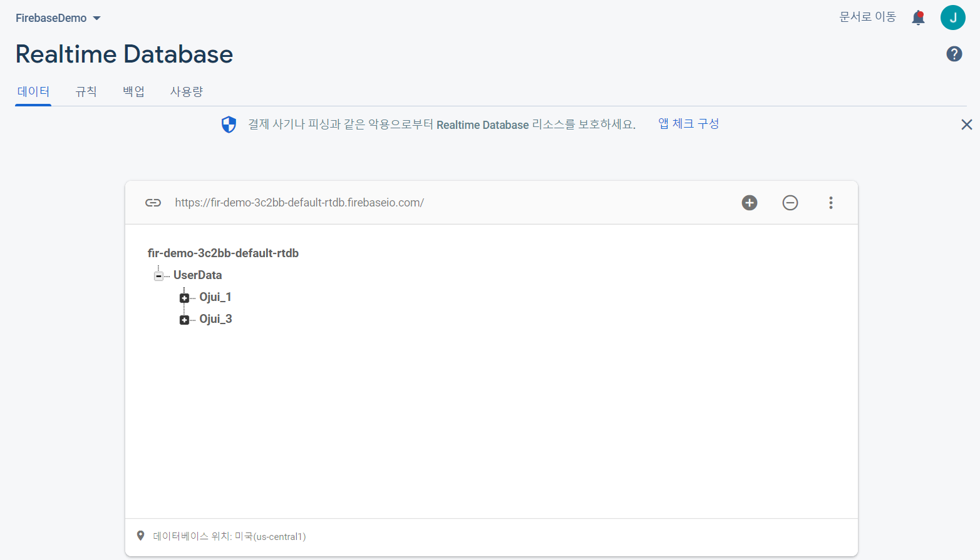Open the notifications bell icon
The height and width of the screenshot is (560, 980).
pos(918,18)
